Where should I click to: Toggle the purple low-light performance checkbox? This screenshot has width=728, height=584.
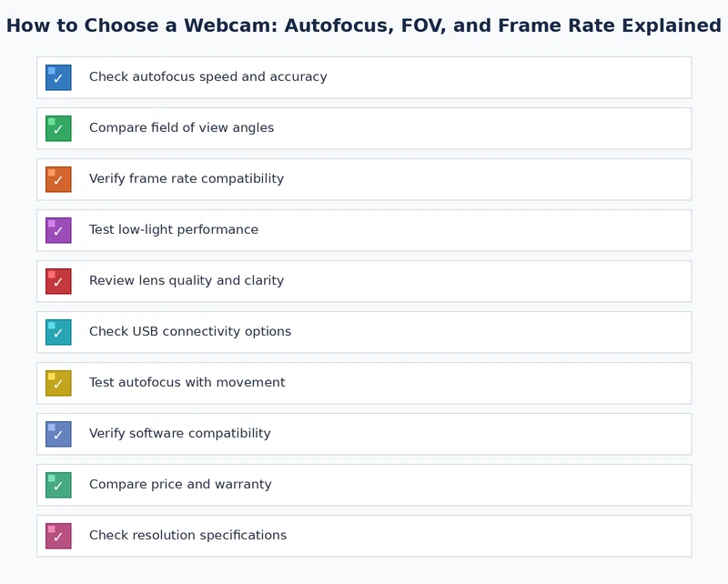[58, 230]
